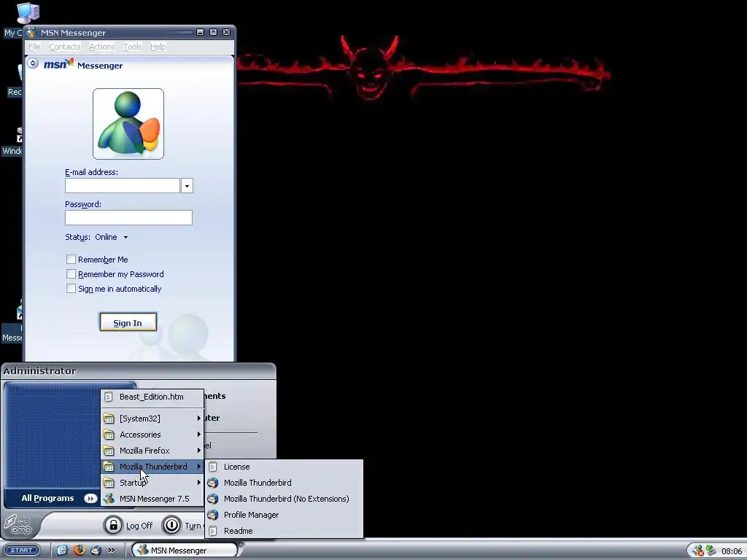Viewport: 747px width, 560px height.
Task: Click the Administrator user name header
Action: [39, 370]
